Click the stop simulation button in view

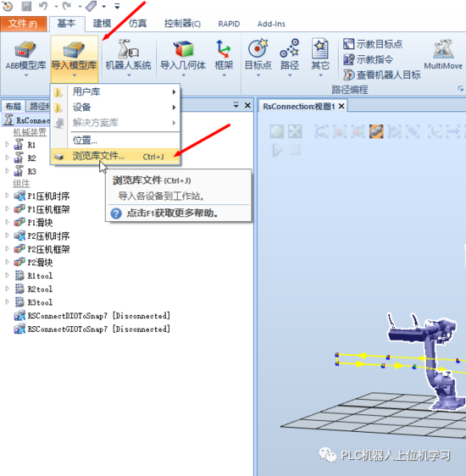[295, 150]
